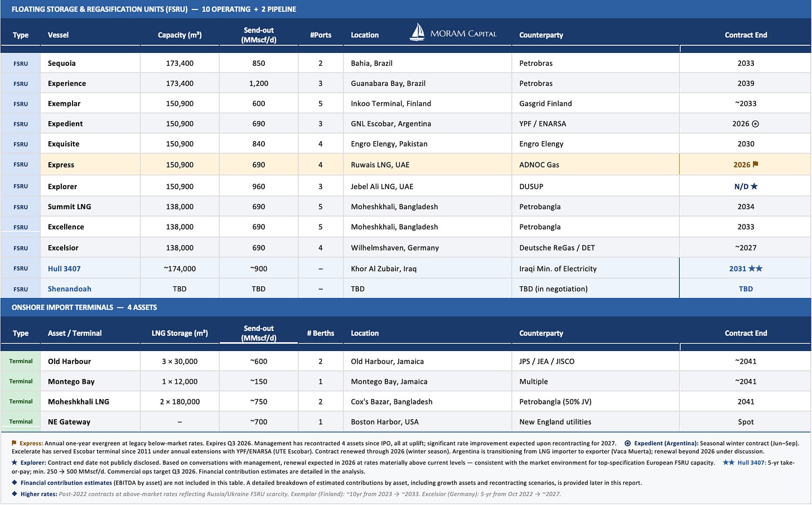The image size is (812, 505).
Task: Click the ~900 send-out value
Action: (x=259, y=268)
